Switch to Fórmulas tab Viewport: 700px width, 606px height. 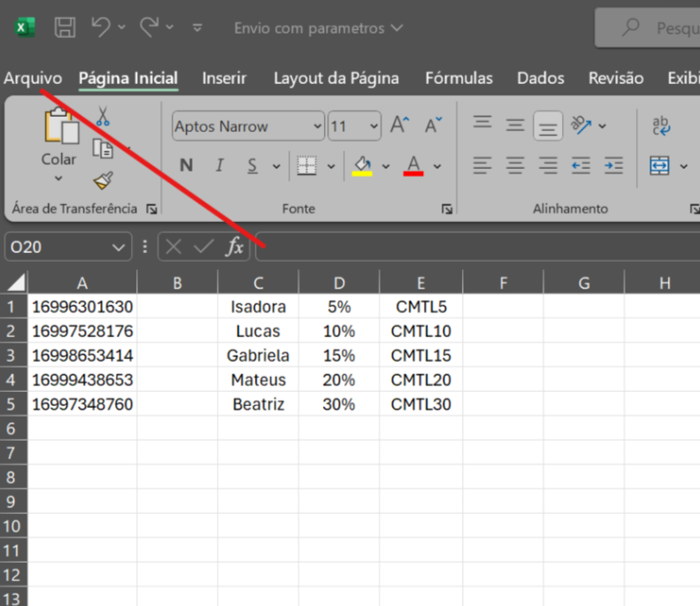(x=459, y=78)
